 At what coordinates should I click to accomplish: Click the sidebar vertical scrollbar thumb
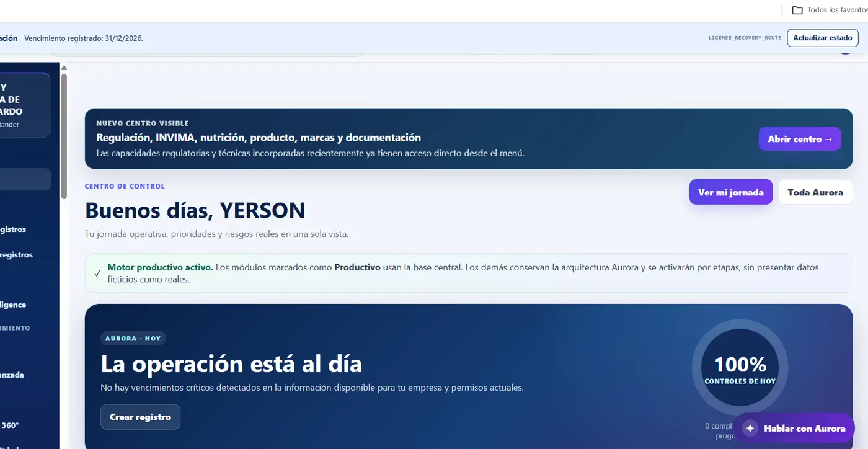point(64,136)
